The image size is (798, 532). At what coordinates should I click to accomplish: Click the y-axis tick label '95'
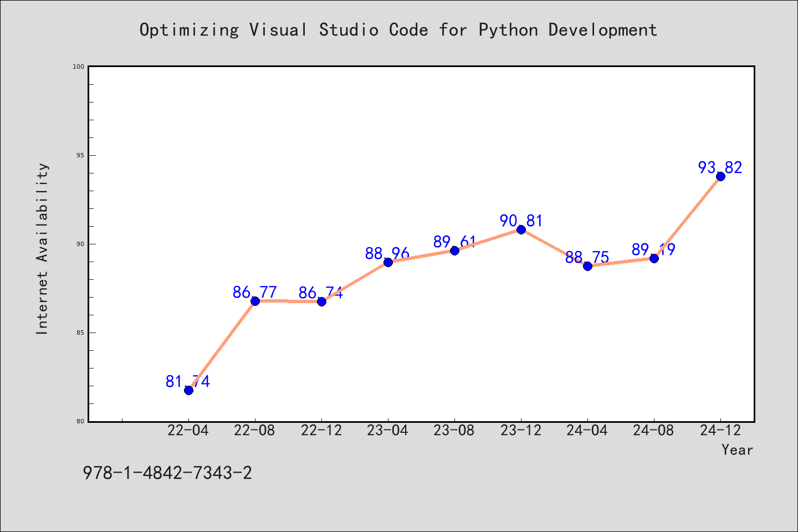click(x=80, y=155)
